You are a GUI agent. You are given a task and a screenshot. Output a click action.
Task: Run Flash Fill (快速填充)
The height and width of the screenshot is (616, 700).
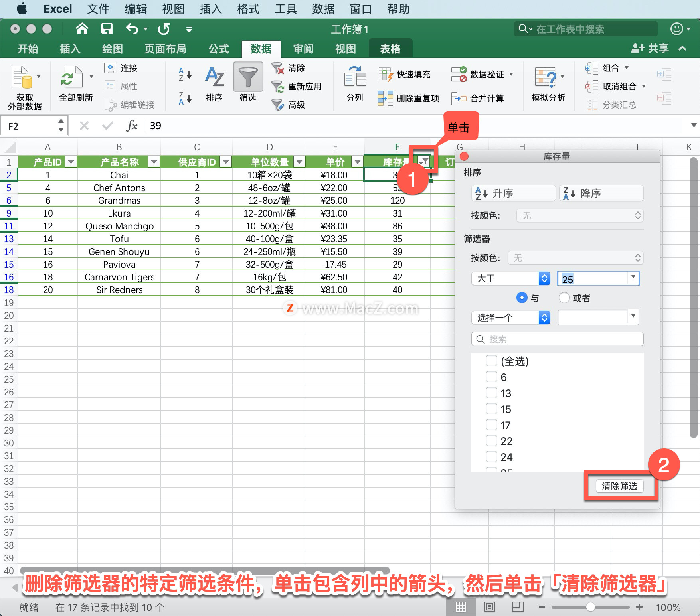coord(404,74)
